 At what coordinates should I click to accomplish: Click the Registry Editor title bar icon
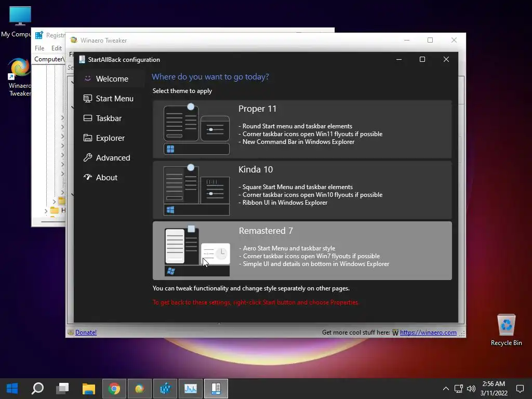(39, 35)
